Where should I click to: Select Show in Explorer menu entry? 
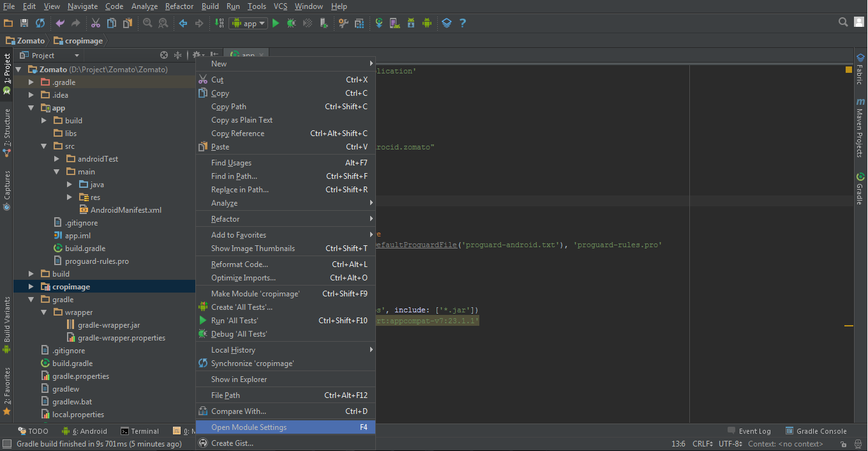coord(285,379)
